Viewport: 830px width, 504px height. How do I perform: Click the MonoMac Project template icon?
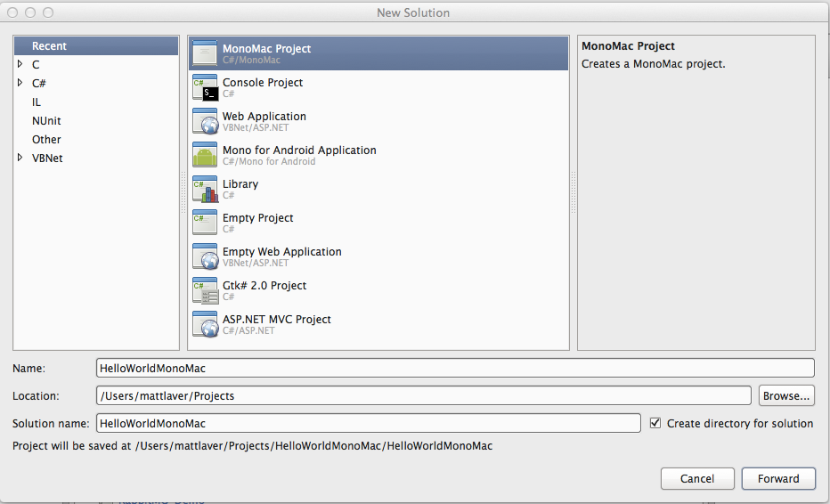205,53
